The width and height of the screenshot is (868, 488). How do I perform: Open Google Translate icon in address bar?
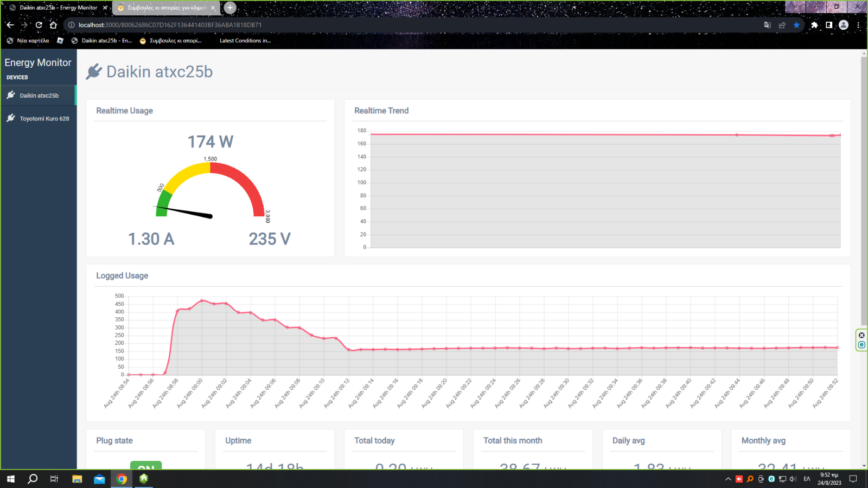[767, 25]
